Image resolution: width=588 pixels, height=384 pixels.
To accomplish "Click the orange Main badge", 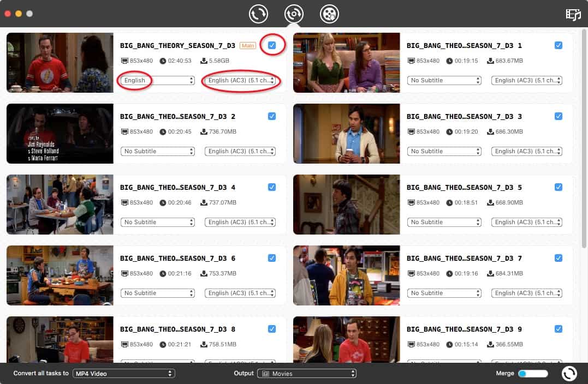I will (x=248, y=45).
